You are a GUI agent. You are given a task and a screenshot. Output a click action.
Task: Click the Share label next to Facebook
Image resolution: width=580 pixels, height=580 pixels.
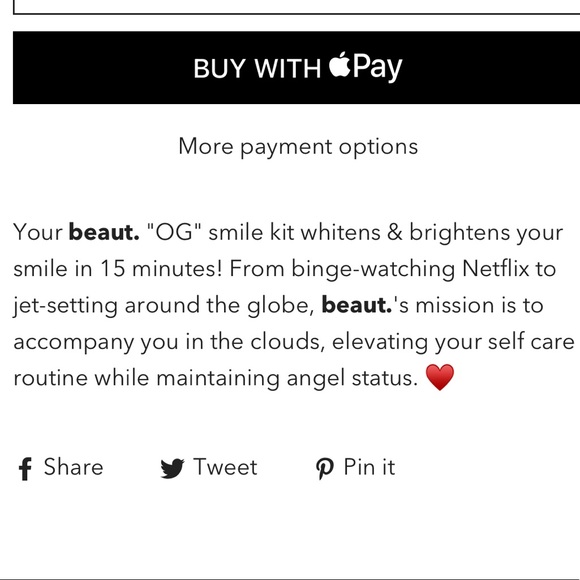coord(73,467)
